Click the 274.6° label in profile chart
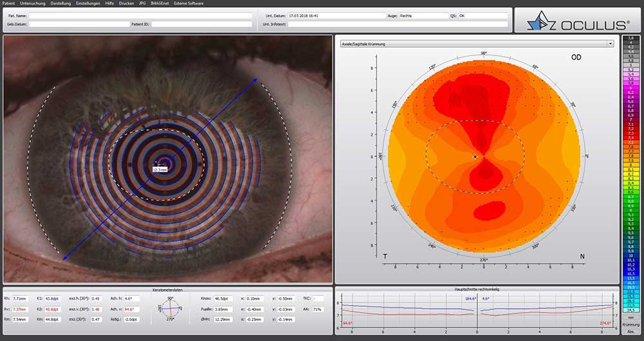 click(606, 324)
